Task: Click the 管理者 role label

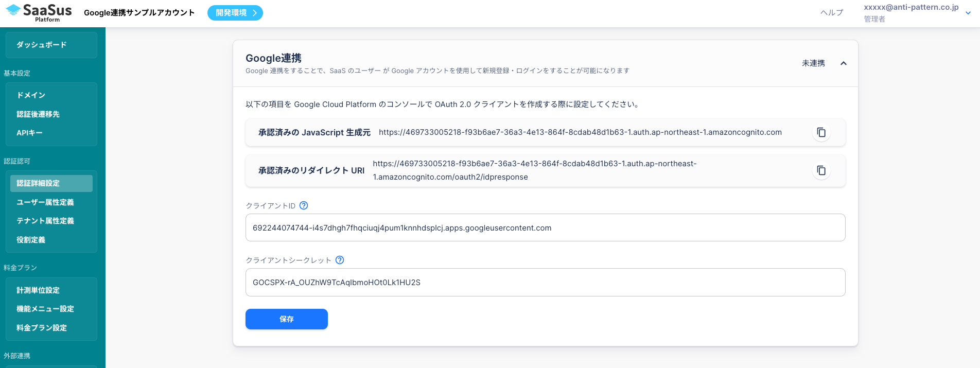Action: [874, 19]
